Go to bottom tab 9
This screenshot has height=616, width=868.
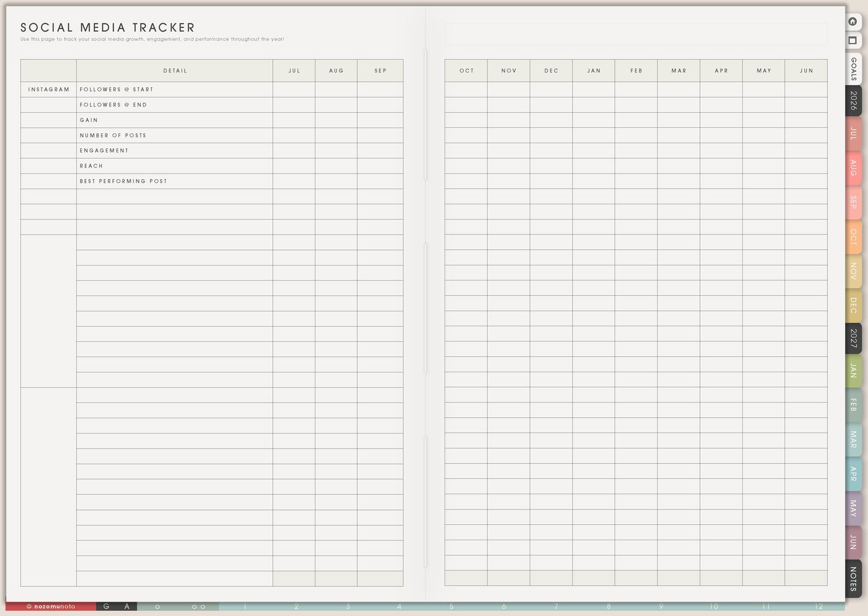[x=661, y=606]
